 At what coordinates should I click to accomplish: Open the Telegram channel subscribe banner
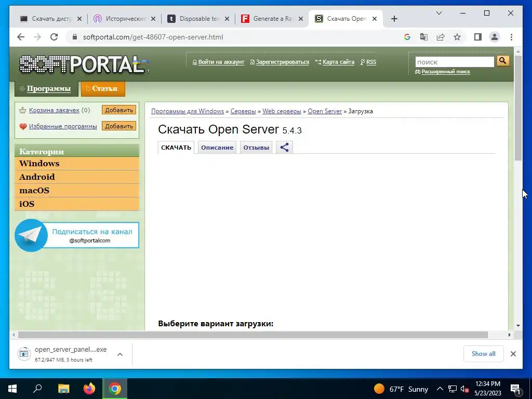pyautogui.click(x=77, y=235)
